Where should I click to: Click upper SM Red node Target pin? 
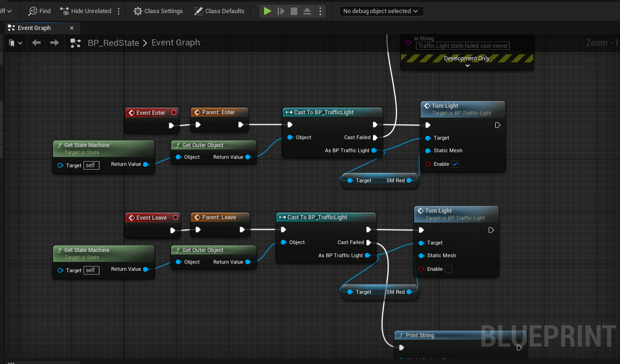point(350,180)
